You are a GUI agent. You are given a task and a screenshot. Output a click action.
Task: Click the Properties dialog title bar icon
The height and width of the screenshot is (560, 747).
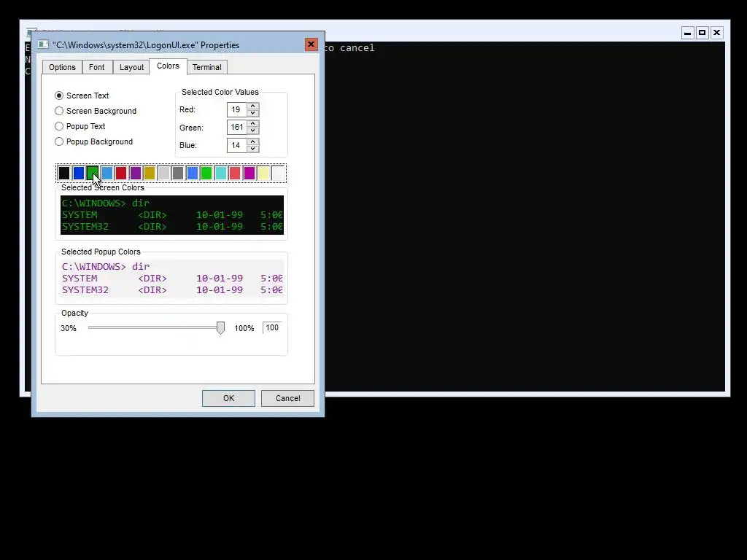pos(43,44)
